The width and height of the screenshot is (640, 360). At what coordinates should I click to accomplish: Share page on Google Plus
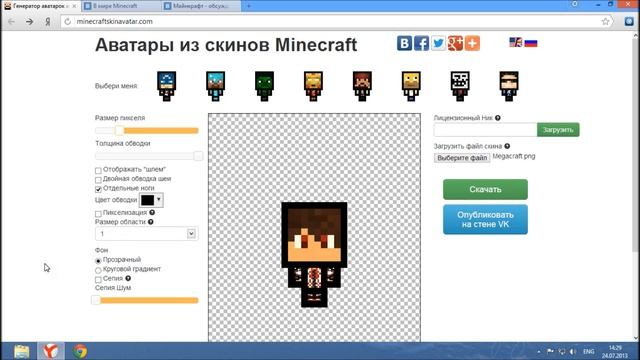coord(455,43)
